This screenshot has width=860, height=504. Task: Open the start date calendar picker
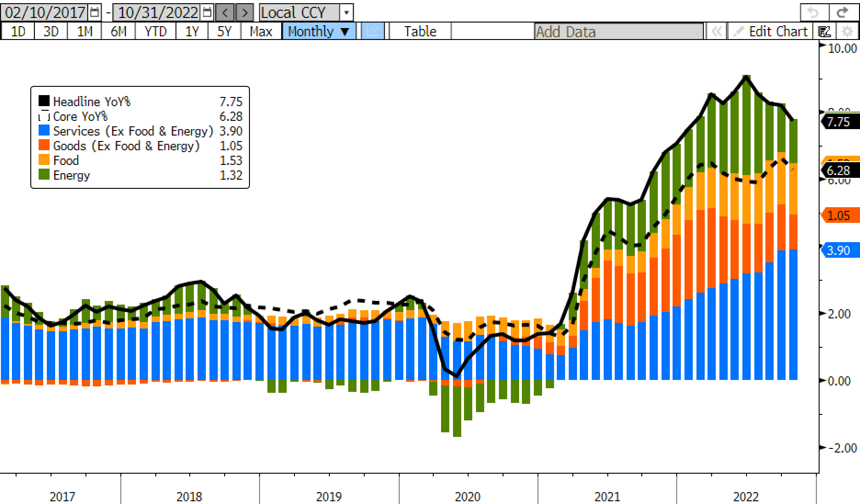(x=95, y=12)
